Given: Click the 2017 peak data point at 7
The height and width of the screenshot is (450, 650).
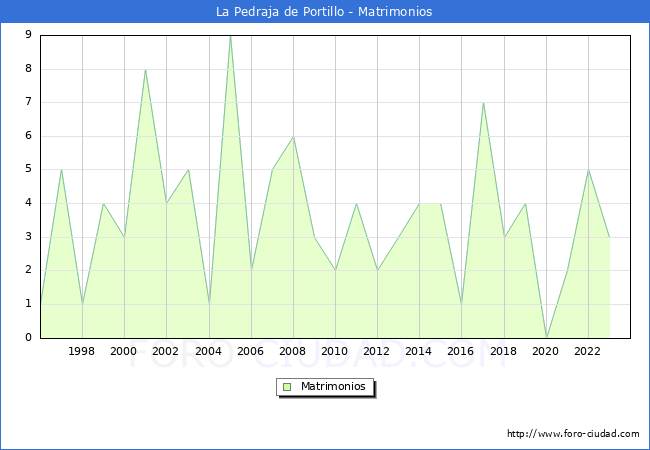Looking at the screenshot, I should pyautogui.click(x=483, y=103).
